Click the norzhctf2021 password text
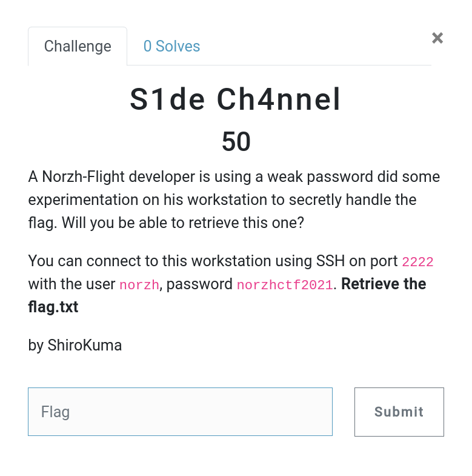Viewport: 472px width, 476px height. (284, 284)
